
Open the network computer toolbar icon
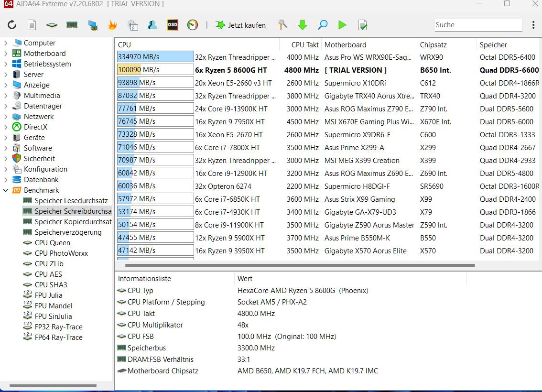click(93, 25)
